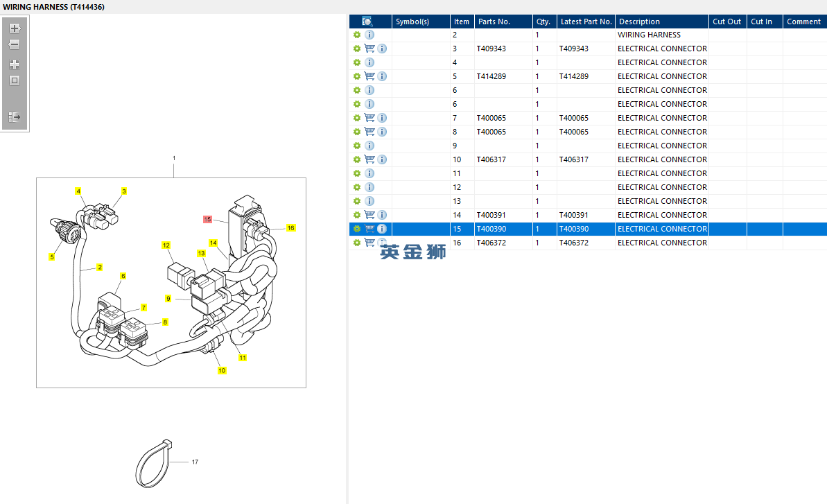Select callout 11 in the diagram
827x504 pixels.
pos(243,358)
